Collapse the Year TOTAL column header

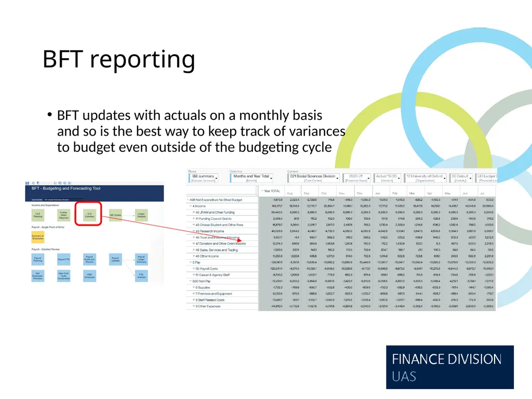[262, 191]
